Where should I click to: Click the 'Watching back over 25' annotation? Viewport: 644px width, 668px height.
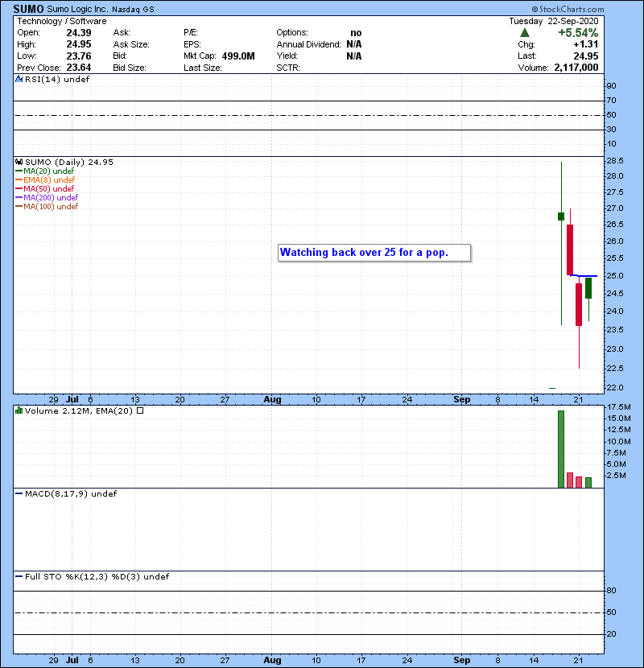click(374, 253)
